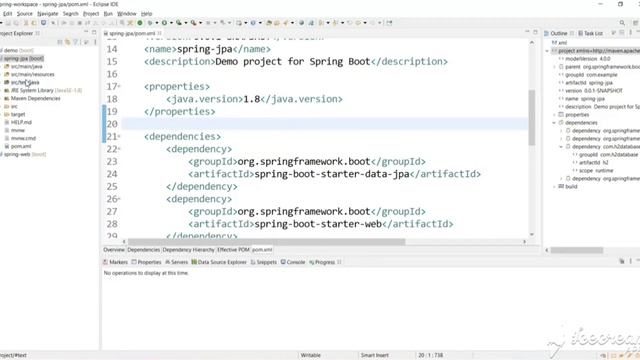Open the Properties view tab
The width and height of the screenshot is (640, 360).
(x=146, y=262)
